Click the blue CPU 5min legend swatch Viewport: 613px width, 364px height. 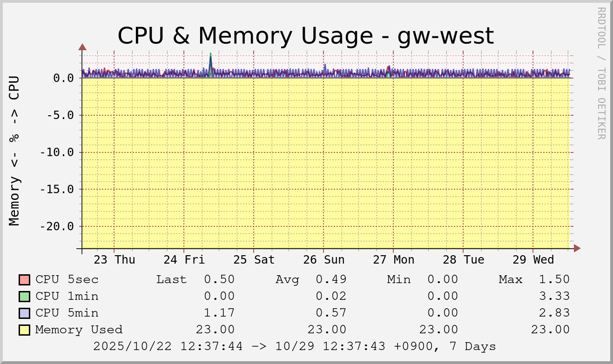[25, 313]
